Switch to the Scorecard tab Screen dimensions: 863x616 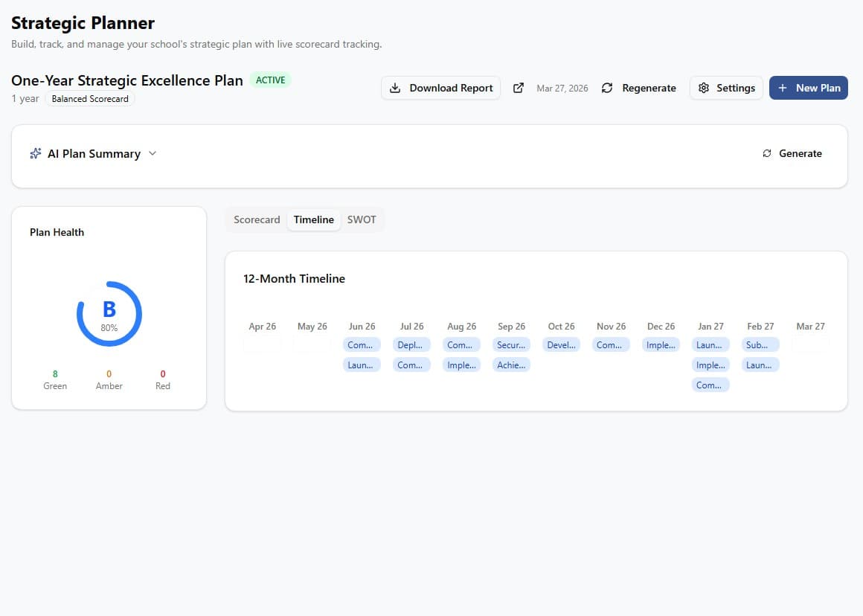(257, 219)
